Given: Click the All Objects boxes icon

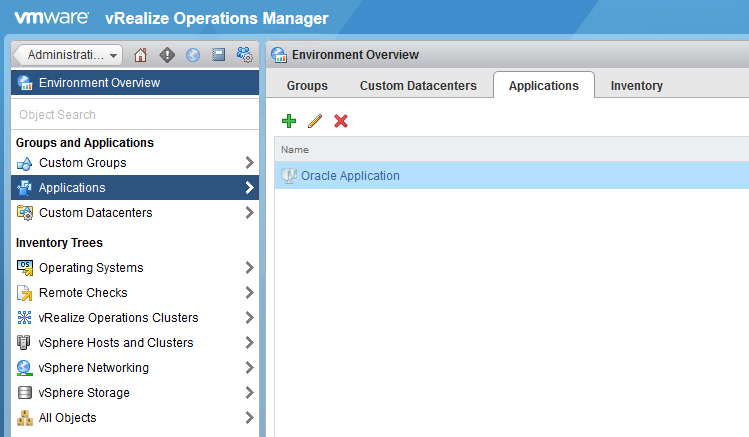Looking at the screenshot, I should pos(25,418).
